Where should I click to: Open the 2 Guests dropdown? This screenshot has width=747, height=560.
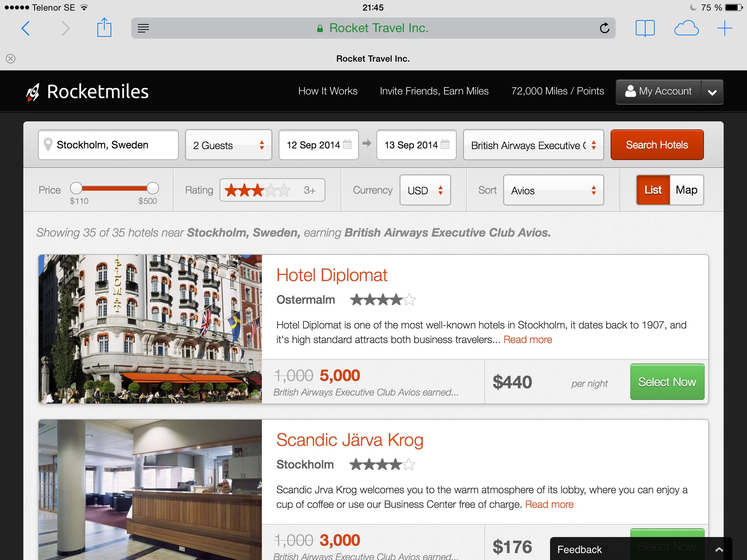coord(228,145)
